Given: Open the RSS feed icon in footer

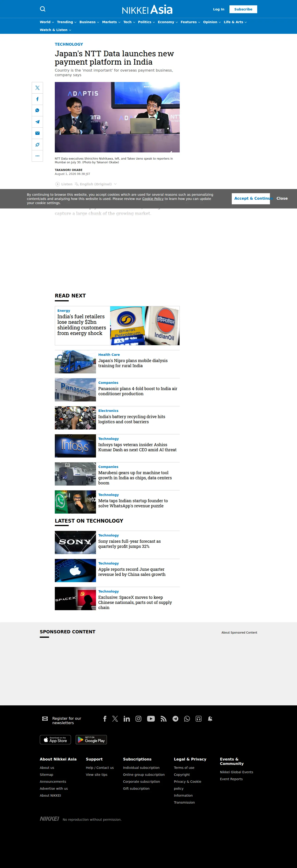Looking at the screenshot, I should [x=164, y=719].
